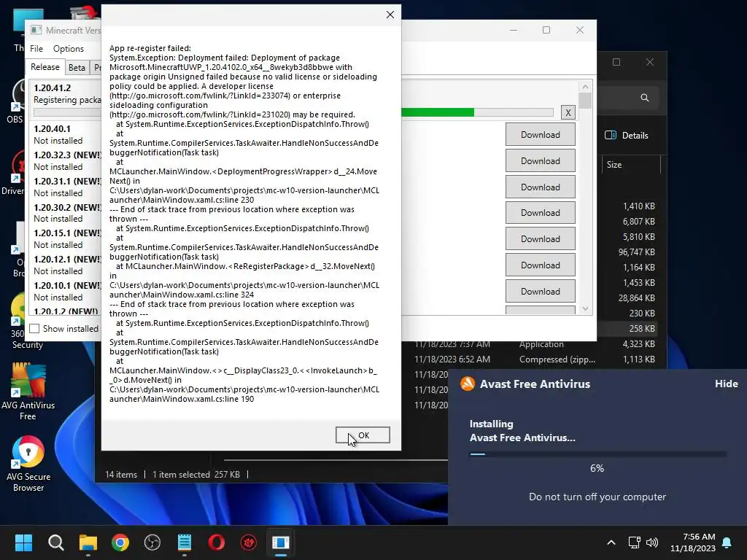Viewport: 747px width, 560px height.
Task: Switch to the Beta tab
Action: 77,68
